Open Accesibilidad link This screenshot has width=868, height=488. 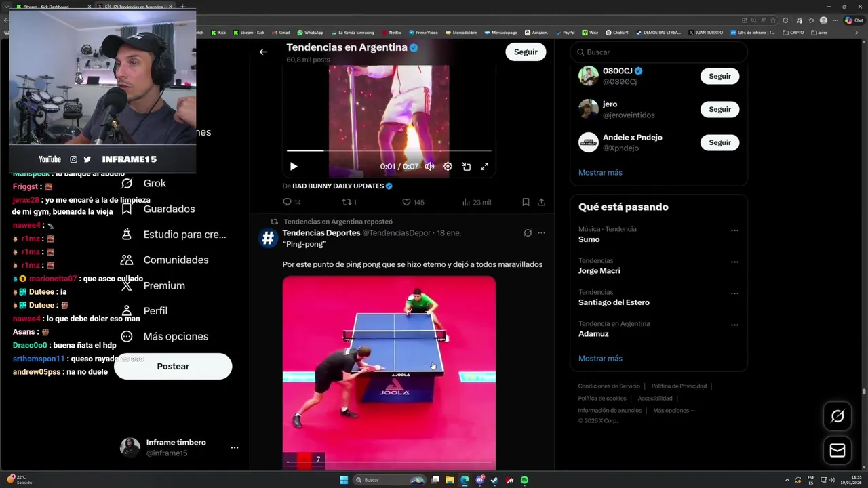655,398
